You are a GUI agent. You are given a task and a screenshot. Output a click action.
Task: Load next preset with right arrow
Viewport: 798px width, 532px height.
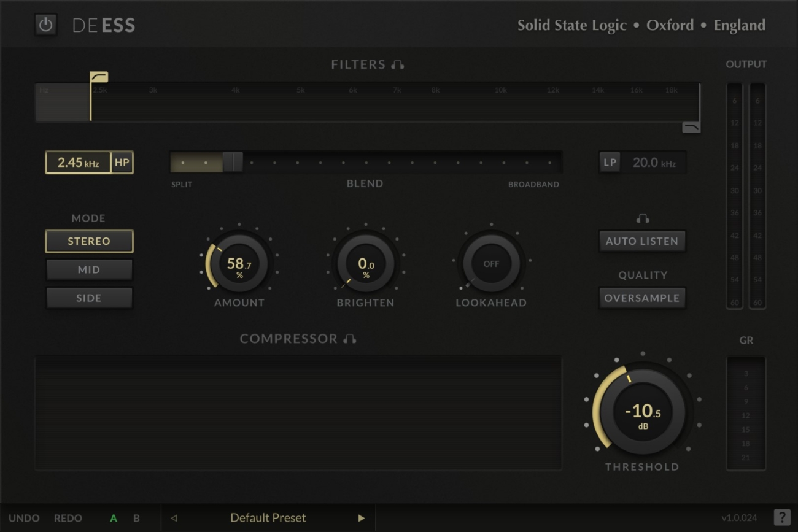[362, 518]
